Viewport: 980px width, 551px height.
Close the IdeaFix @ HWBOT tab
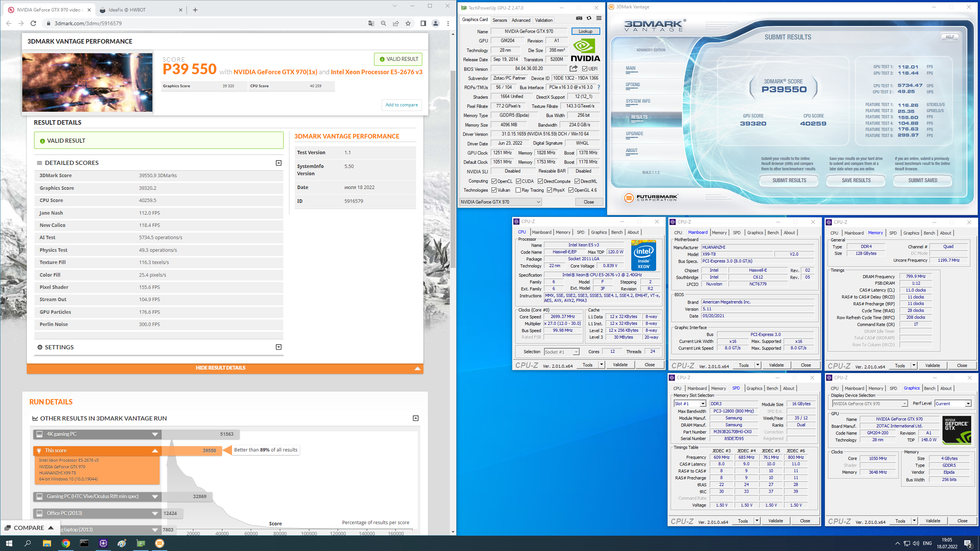pos(181,10)
